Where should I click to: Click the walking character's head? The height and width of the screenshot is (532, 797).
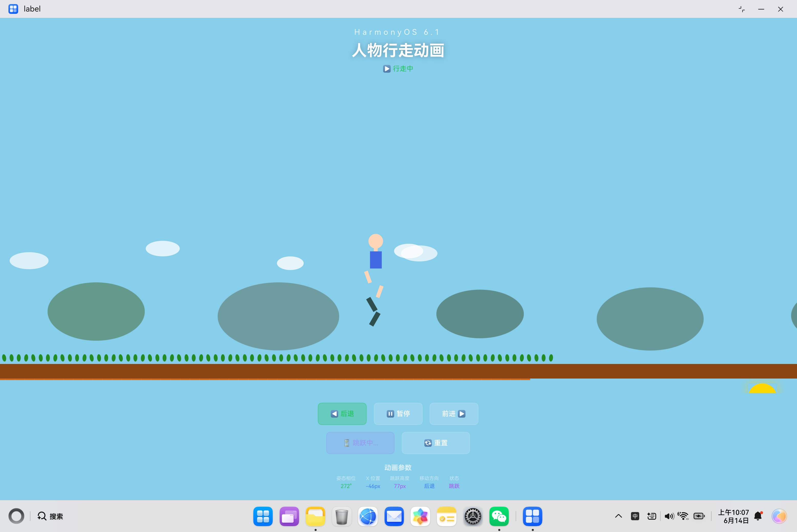375,241
